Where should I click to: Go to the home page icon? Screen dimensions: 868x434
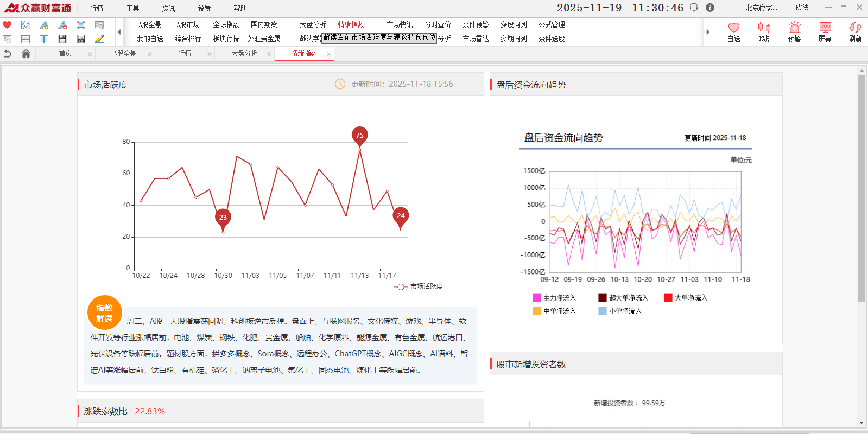click(26, 54)
